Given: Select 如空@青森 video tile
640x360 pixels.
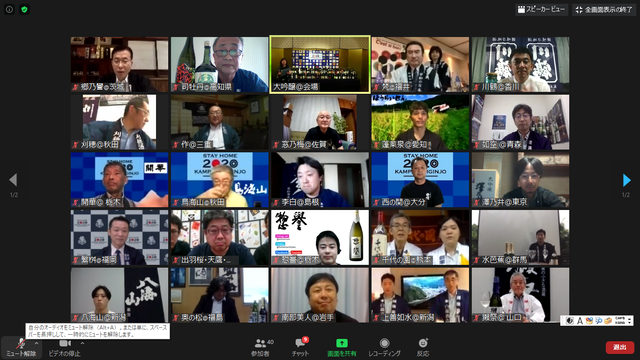Looking at the screenshot, I should pyautogui.click(x=520, y=122).
